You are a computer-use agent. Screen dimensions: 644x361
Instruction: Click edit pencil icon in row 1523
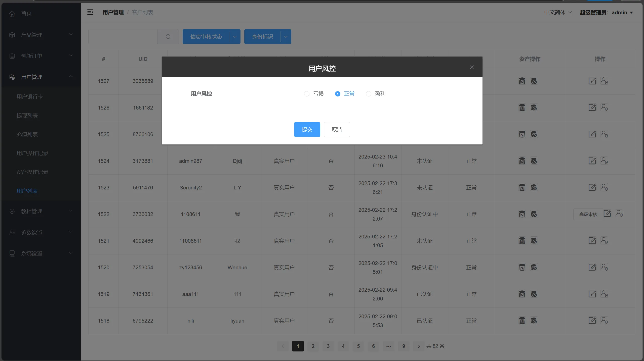click(592, 187)
